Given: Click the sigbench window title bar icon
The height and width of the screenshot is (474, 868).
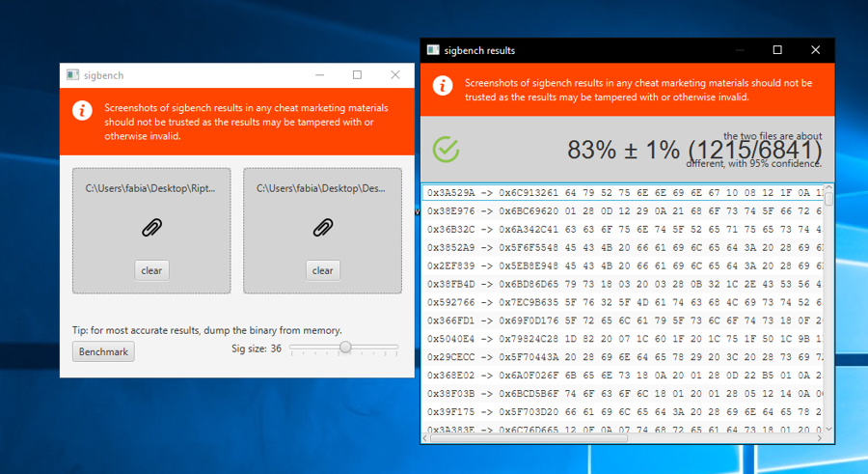Looking at the screenshot, I should 72,75.
